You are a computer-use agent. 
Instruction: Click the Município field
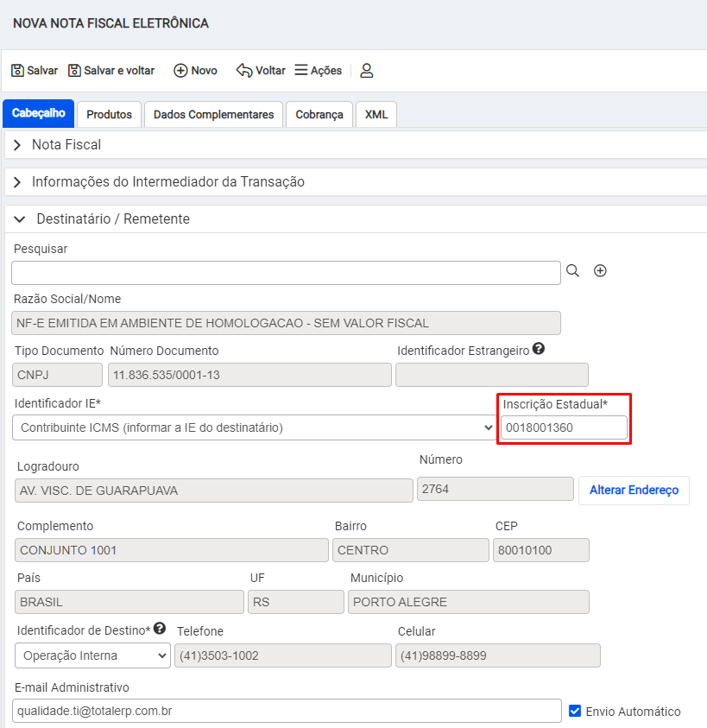tap(469, 602)
